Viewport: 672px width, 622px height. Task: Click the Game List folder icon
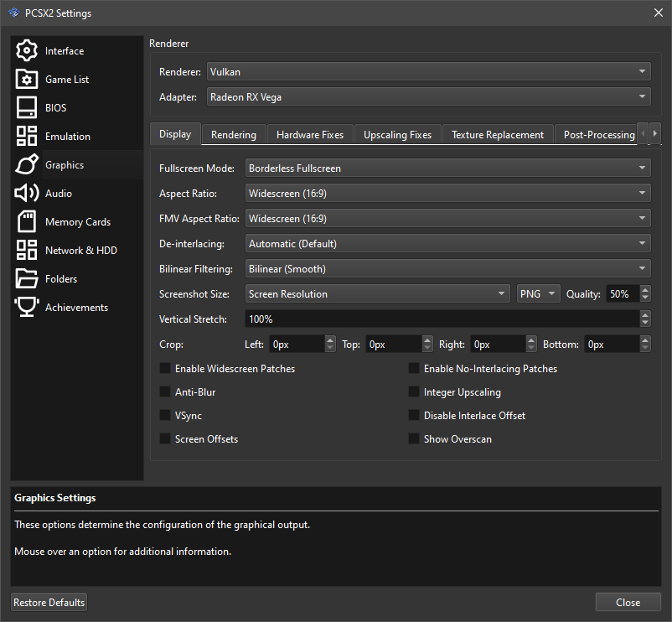point(27,79)
